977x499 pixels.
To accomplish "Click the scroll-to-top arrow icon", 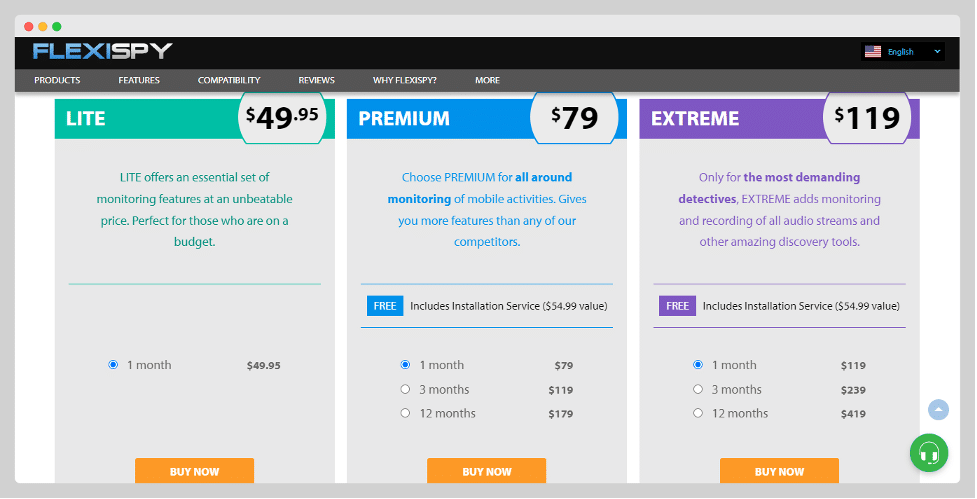I will [x=938, y=409].
